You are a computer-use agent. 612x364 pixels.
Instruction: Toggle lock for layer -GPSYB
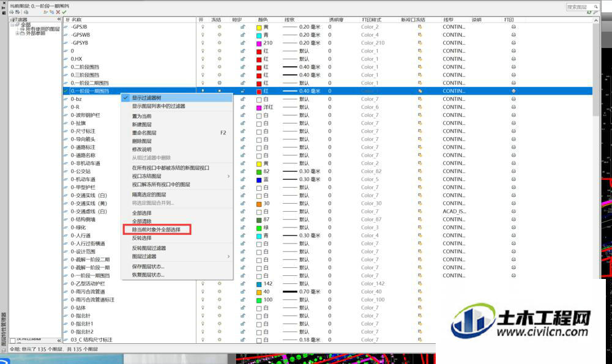(x=243, y=43)
